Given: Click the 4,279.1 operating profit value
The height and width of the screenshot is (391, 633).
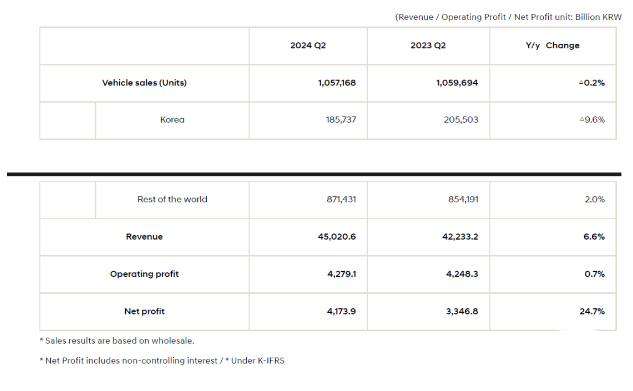Looking at the screenshot, I should point(342,274).
